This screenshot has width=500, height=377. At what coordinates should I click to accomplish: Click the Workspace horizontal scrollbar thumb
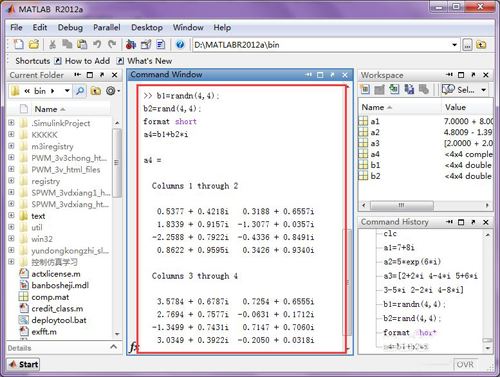[402, 205]
